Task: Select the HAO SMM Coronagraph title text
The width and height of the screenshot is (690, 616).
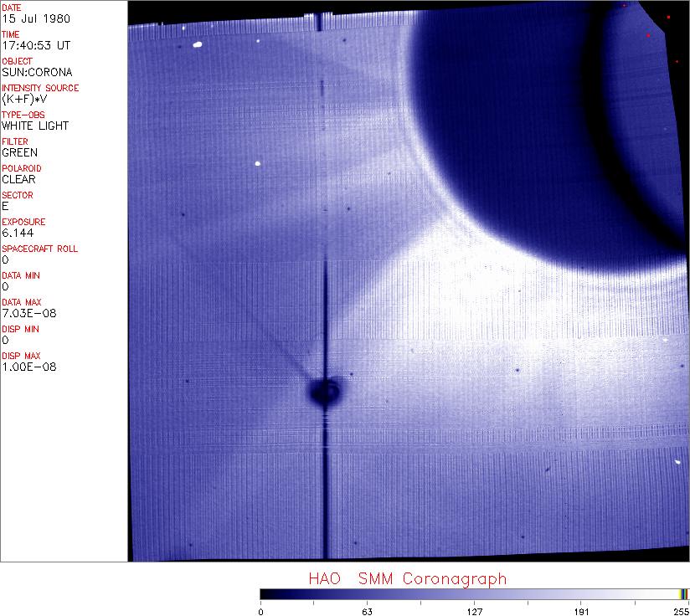Action: click(407, 578)
